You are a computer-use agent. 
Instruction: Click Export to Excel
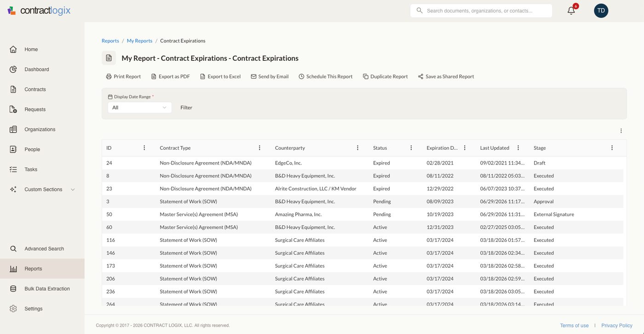(x=220, y=76)
